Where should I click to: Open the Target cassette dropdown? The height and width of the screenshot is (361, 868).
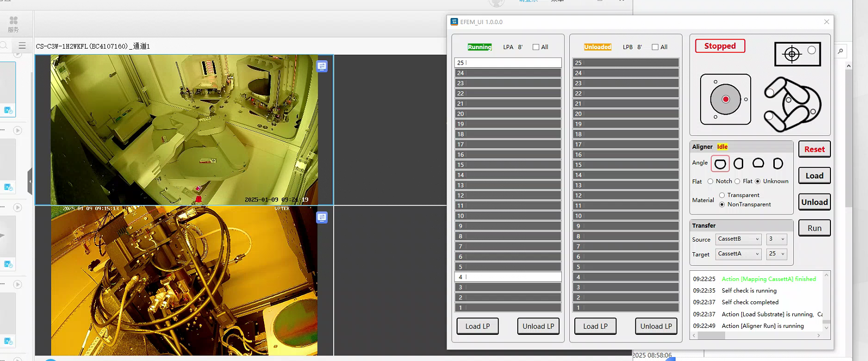(x=738, y=254)
